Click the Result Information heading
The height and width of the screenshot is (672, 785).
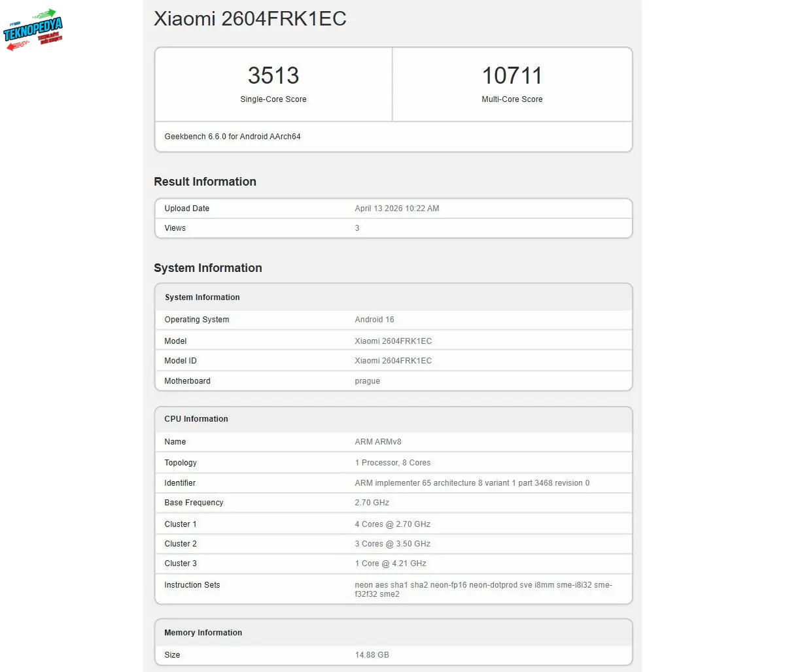[x=205, y=182]
